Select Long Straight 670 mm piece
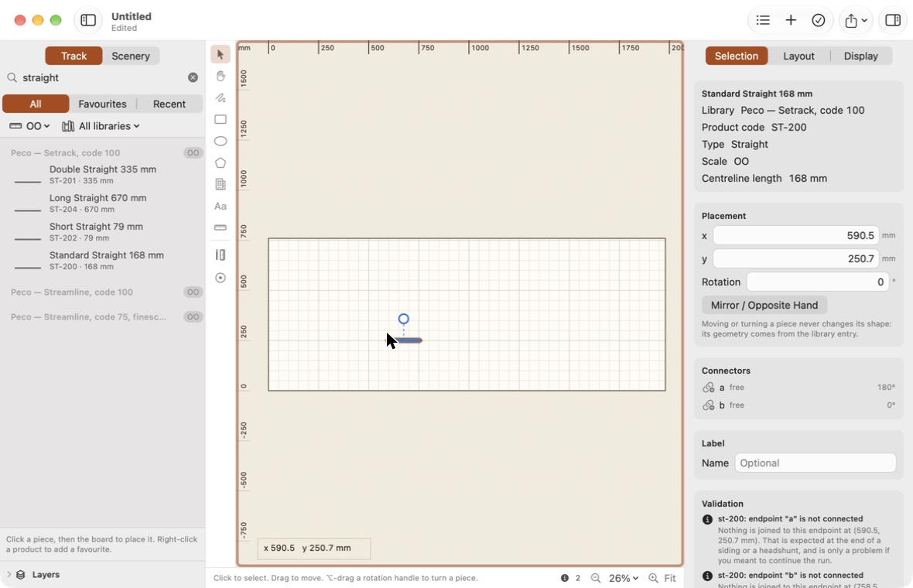The image size is (913, 588). [102, 203]
